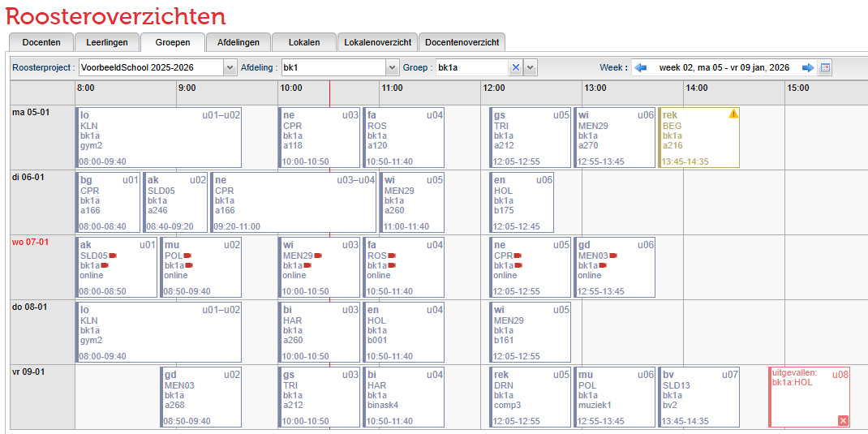Click in the Groep input field bk1a

point(472,67)
